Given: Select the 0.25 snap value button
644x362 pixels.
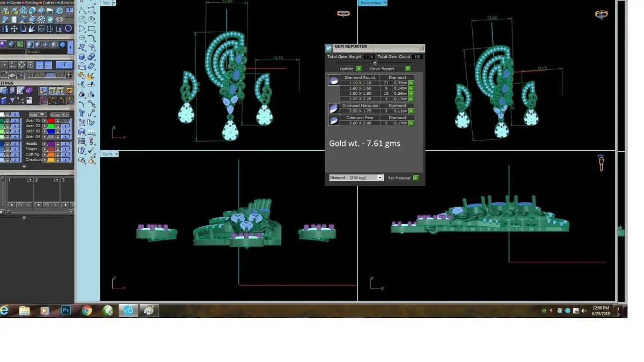Looking at the screenshot, I should click(40, 75).
